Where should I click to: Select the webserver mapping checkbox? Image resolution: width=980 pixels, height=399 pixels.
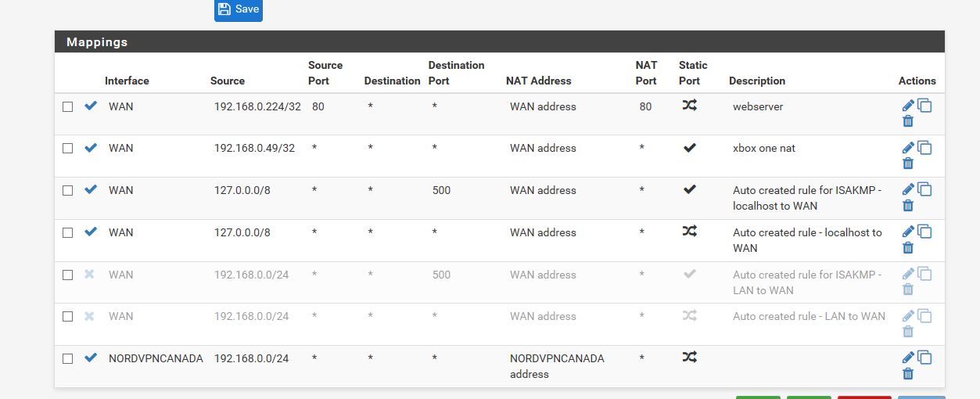(68, 106)
